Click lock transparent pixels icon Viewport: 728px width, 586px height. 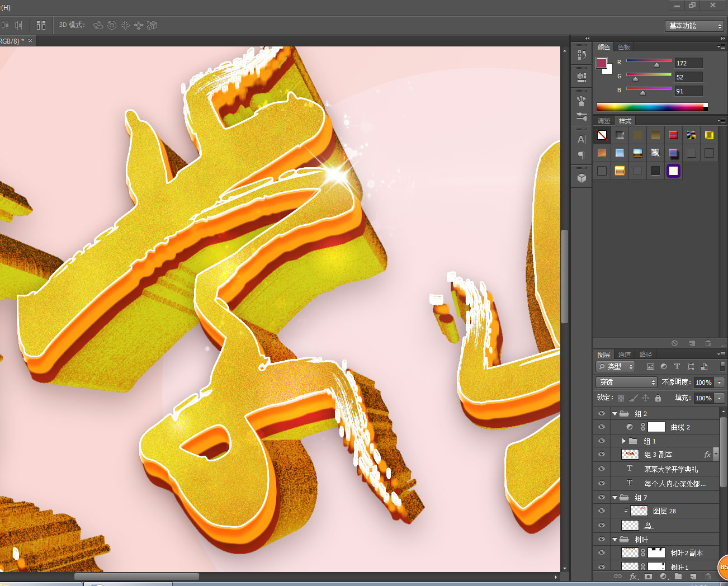[621, 398]
